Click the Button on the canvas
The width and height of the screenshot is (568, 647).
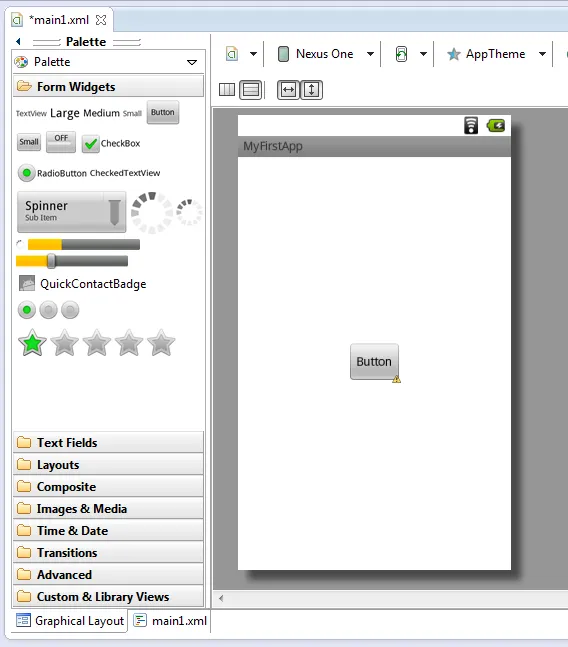click(x=374, y=361)
